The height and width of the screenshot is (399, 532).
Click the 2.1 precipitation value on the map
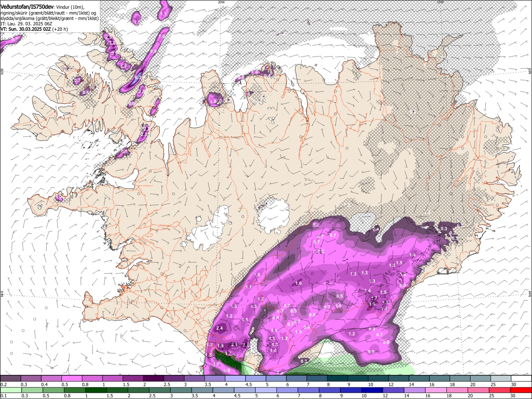234,345
